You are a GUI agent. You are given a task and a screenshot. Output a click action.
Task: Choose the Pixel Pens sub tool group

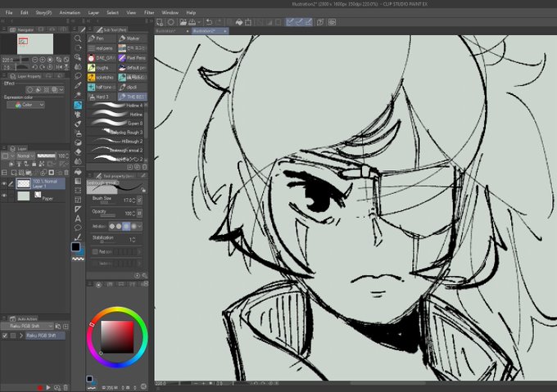click(132, 57)
